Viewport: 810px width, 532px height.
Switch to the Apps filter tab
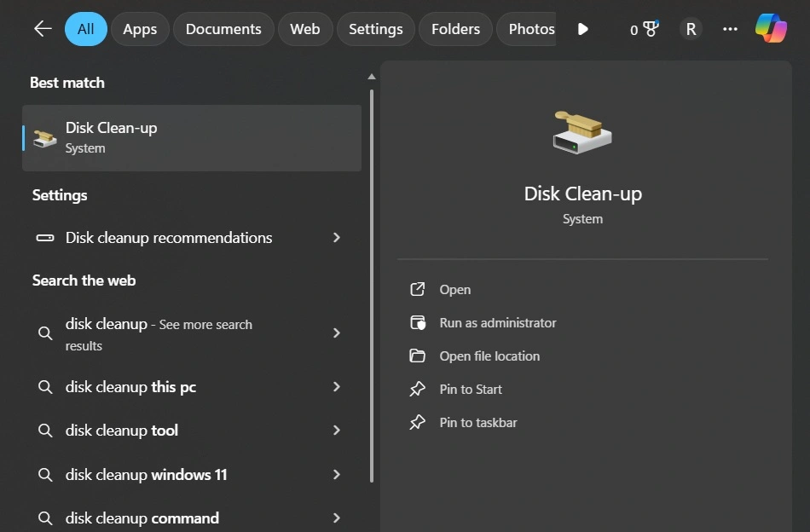139,29
